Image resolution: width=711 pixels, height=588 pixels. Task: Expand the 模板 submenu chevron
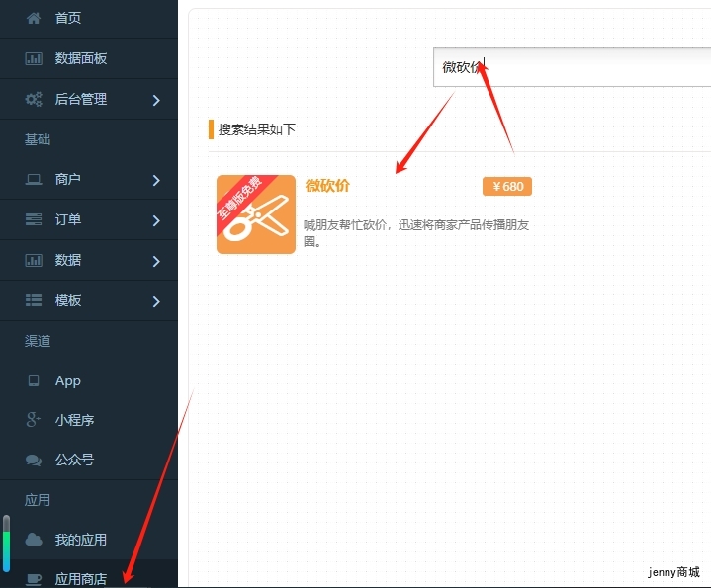coord(156,301)
